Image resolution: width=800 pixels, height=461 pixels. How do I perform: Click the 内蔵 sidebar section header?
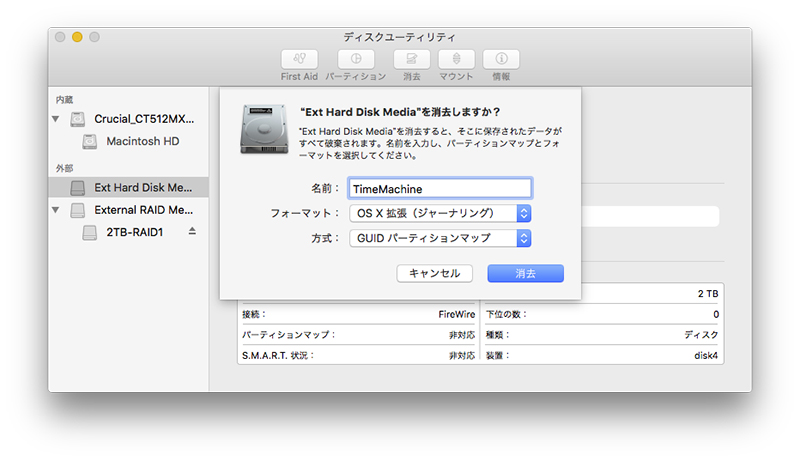tap(64, 100)
